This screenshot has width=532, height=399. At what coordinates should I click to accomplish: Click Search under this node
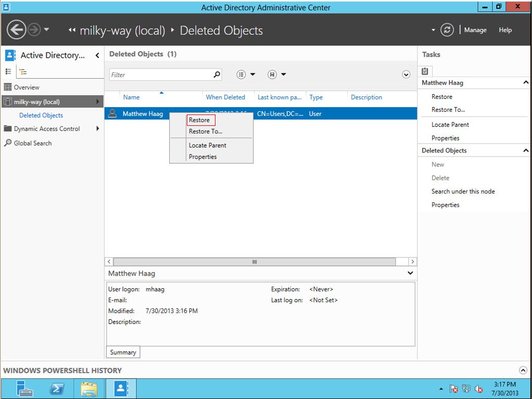pos(463,191)
